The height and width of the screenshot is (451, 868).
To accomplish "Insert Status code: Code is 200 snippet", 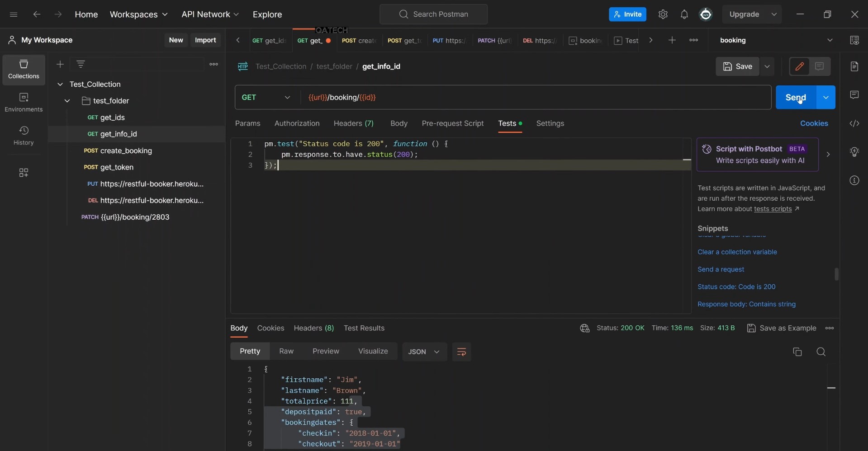I will tap(736, 287).
